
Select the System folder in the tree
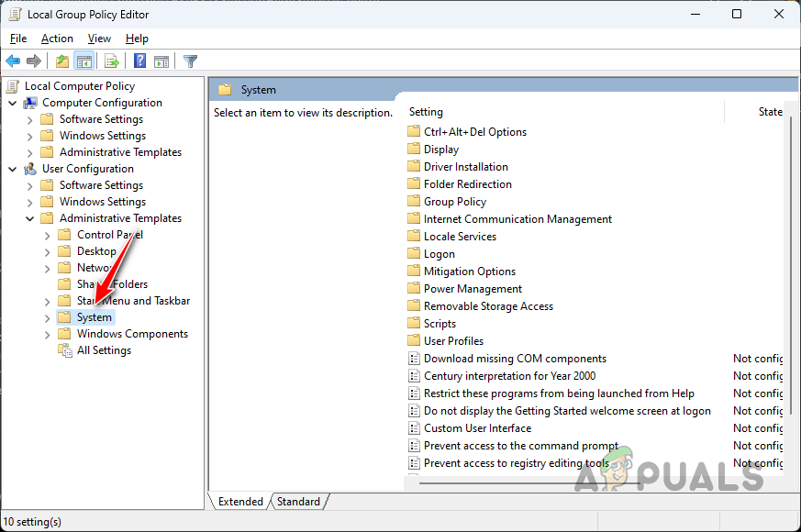pos(93,316)
